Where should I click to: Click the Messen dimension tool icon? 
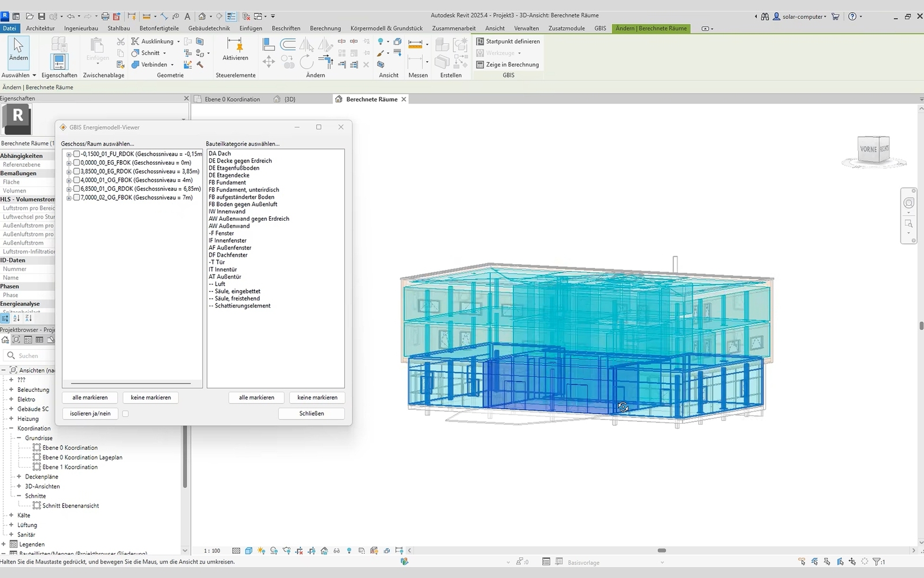click(x=415, y=43)
